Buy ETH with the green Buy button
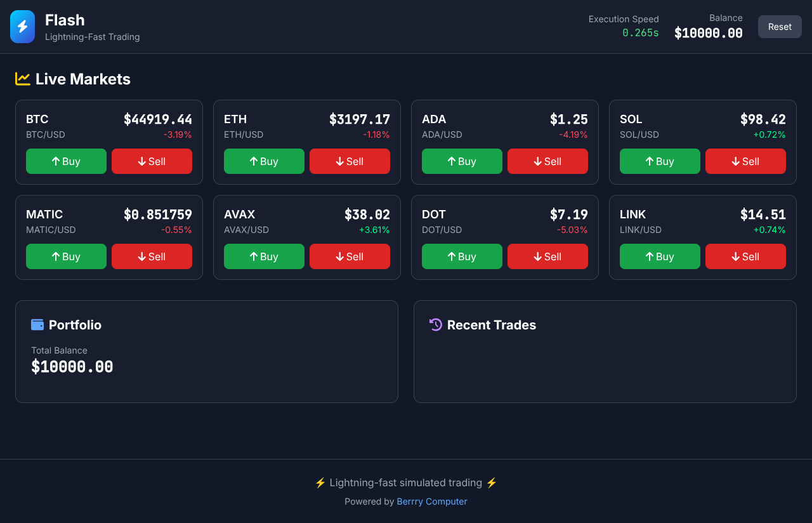This screenshot has width=812, height=523. click(x=264, y=161)
